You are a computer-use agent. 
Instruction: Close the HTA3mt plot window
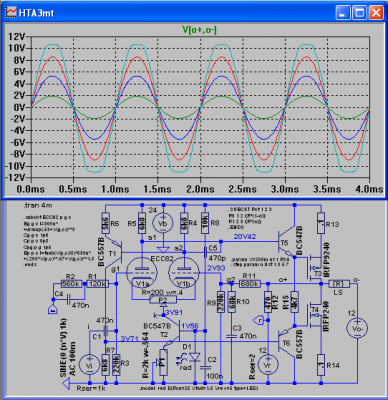tap(376, 13)
